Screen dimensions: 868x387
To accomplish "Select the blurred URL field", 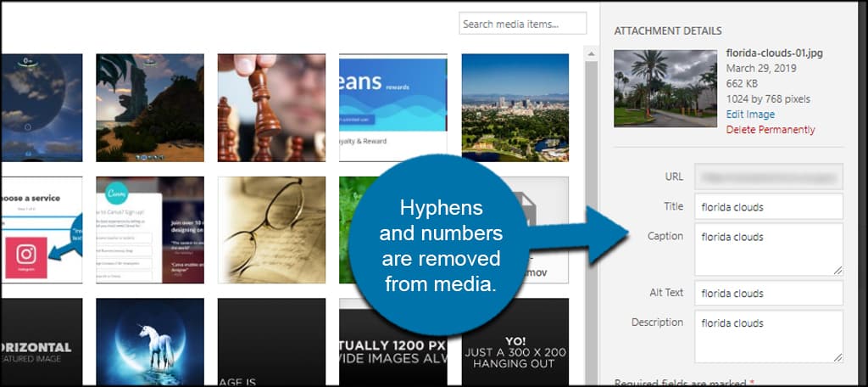I will click(x=768, y=177).
